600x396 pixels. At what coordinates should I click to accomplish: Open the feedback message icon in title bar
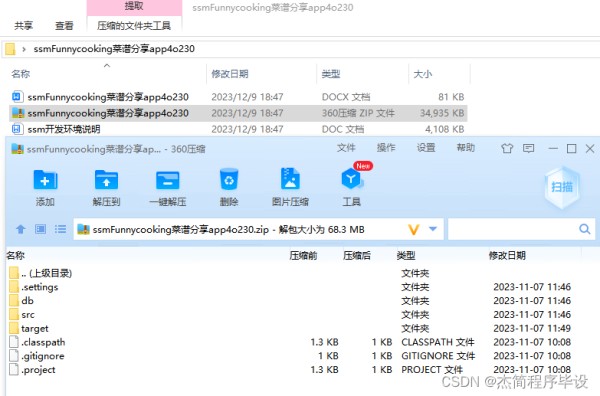[x=528, y=148]
